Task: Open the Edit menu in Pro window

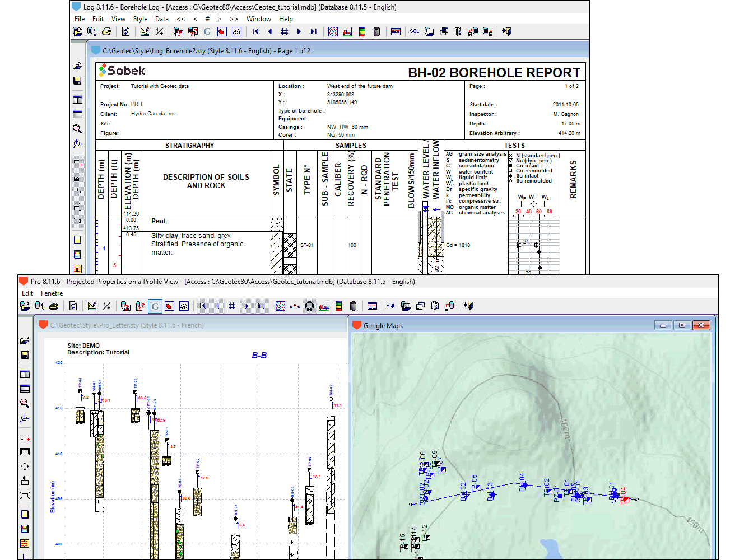Action: pos(27,293)
